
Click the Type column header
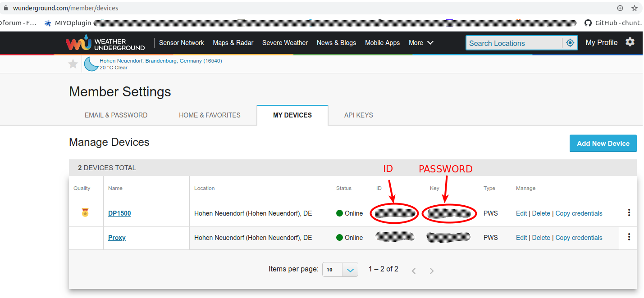point(489,188)
